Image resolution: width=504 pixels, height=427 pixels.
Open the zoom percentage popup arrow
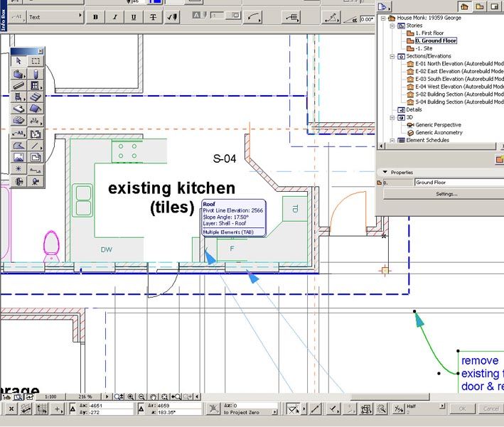pos(107,396)
